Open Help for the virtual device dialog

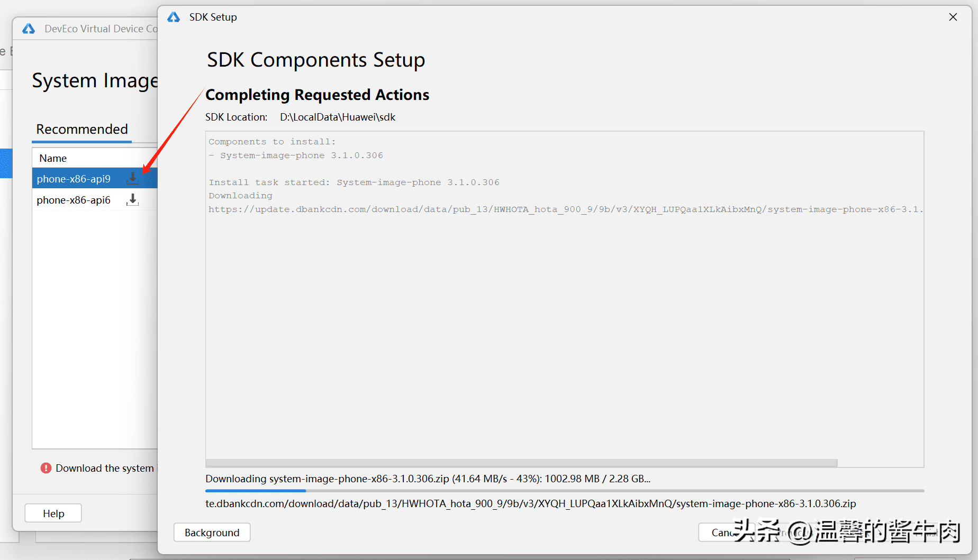point(53,513)
